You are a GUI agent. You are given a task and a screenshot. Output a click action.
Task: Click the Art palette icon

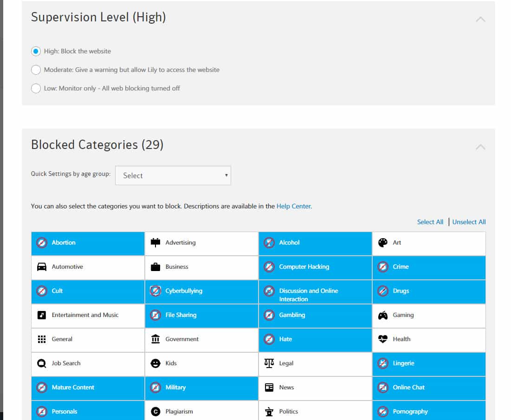coord(382,242)
